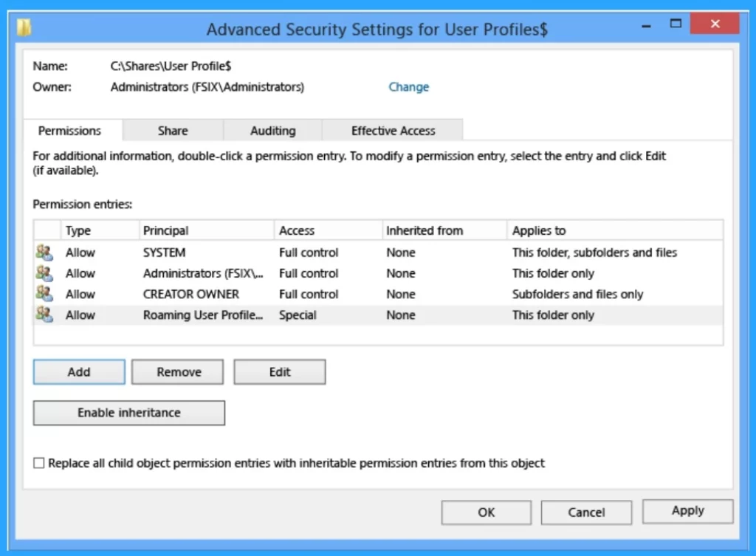Image resolution: width=756 pixels, height=556 pixels.
Task: Click the CREATOR OWNER row user group icon
Action: 44,294
